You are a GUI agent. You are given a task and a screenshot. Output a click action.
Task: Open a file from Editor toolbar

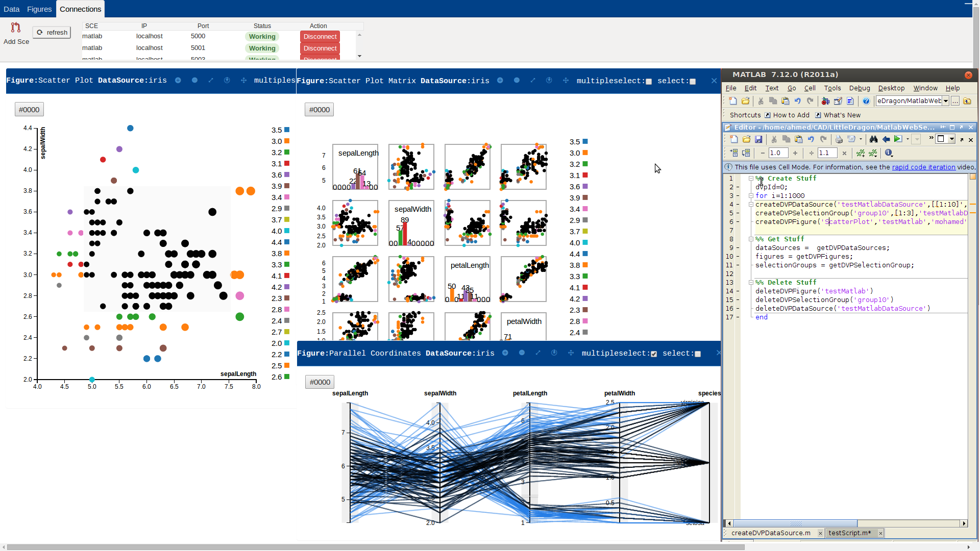746,139
